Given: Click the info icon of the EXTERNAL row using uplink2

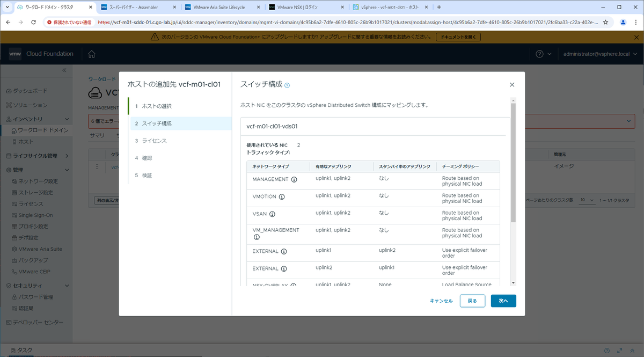Looking at the screenshot, I should (x=284, y=268).
